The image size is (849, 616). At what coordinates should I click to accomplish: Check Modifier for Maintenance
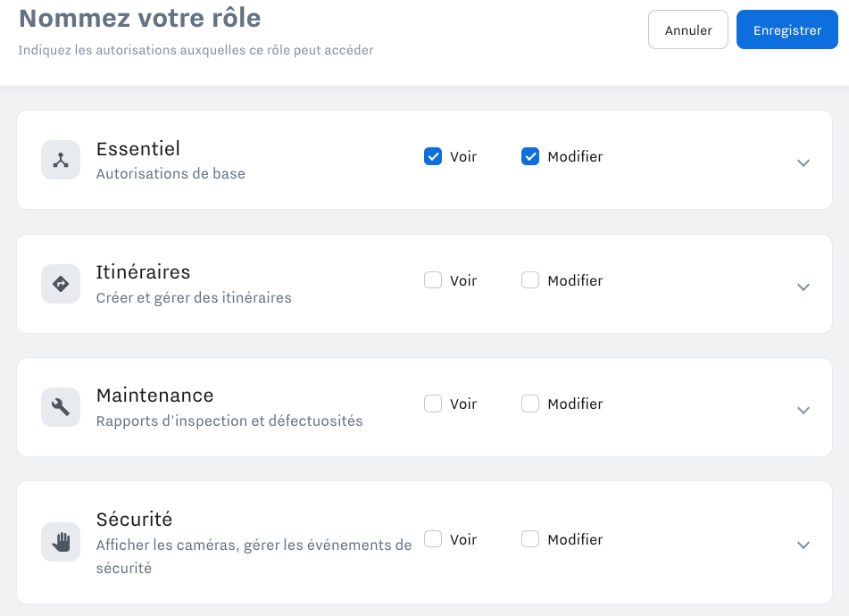coord(530,404)
